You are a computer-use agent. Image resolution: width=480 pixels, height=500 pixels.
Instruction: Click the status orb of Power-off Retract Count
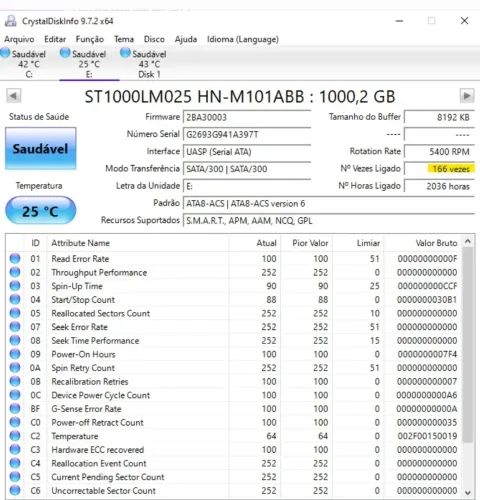[15, 422]
